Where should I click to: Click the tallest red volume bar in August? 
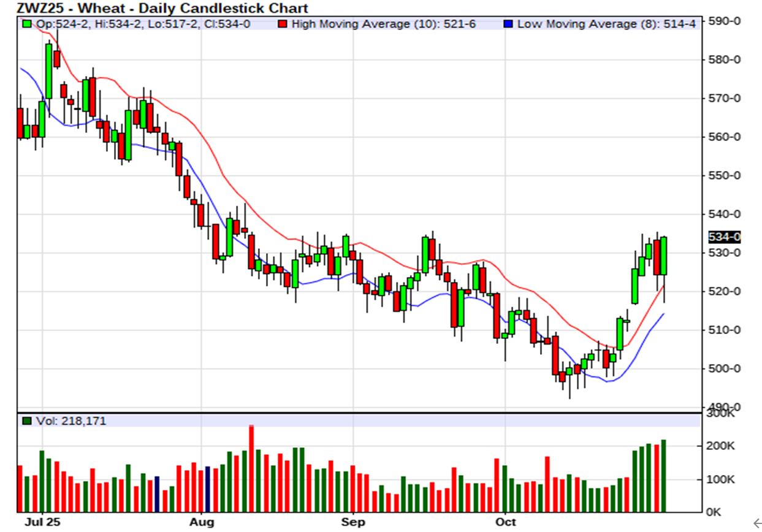pos(251,469)
